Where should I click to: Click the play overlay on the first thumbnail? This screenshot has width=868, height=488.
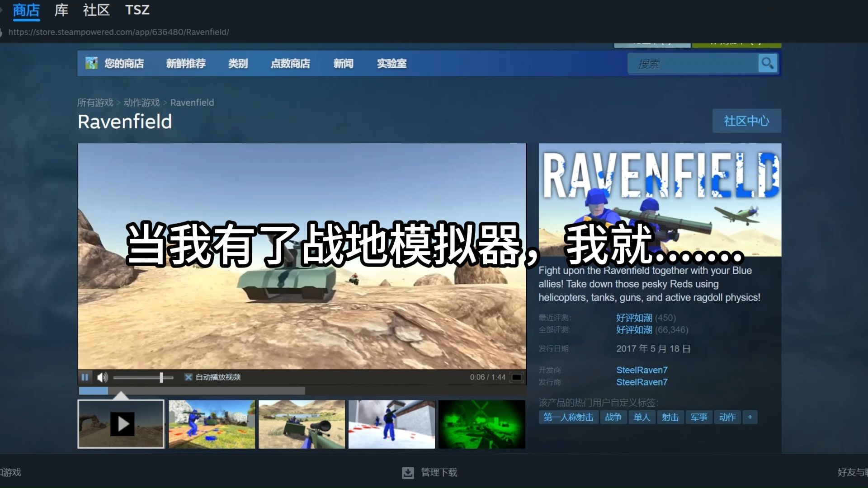(x=122, y=424)
